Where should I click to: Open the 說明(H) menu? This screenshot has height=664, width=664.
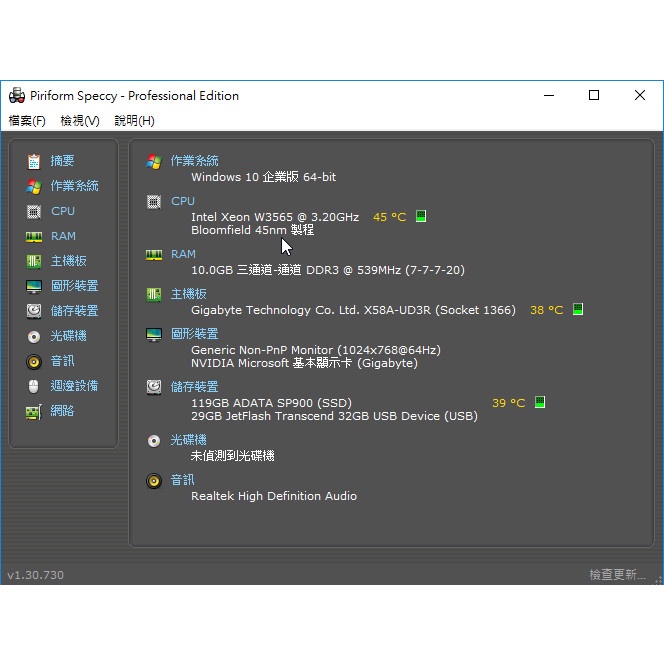(x=134, y=121)
